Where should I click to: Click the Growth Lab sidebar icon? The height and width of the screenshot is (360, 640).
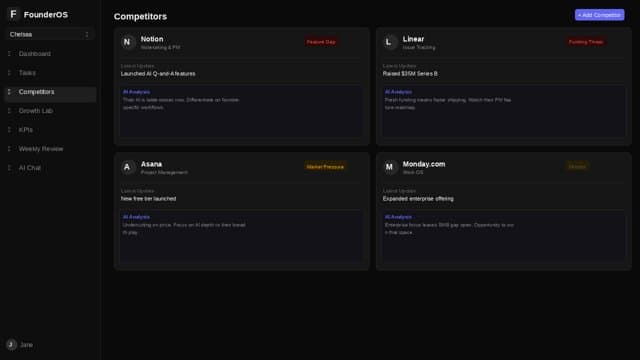point(9,111)
